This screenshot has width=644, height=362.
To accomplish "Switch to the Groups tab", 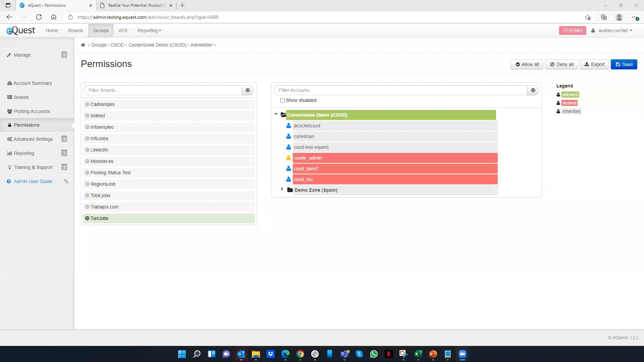I will click(101, 30).
